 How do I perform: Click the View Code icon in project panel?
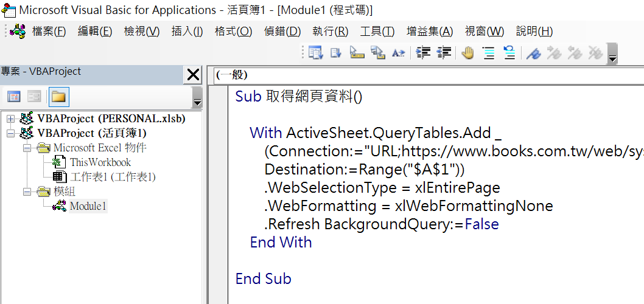coord(15,97)
